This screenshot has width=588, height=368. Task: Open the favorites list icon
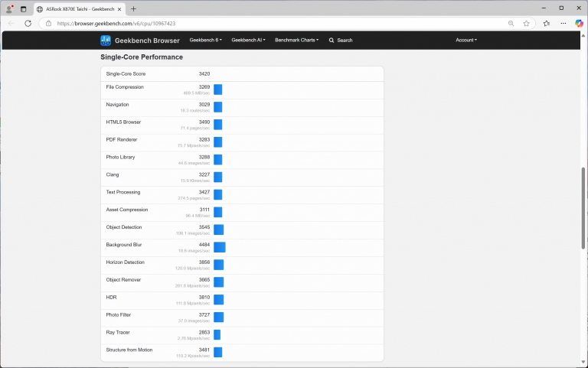[x=547, y=23]
